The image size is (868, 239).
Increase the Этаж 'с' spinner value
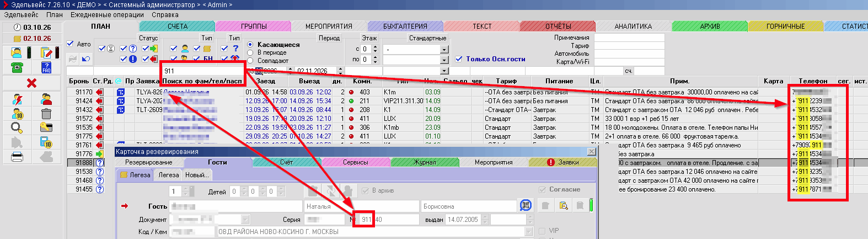click(375, 47)
